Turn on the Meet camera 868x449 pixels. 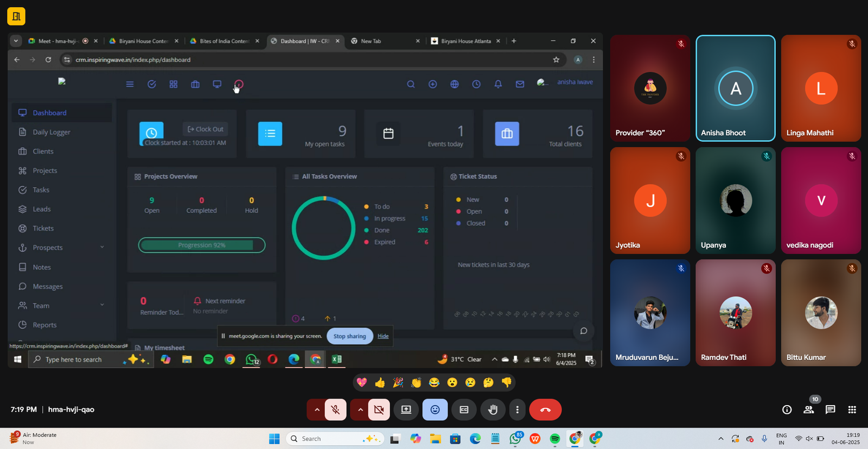[x=379, y=410]
